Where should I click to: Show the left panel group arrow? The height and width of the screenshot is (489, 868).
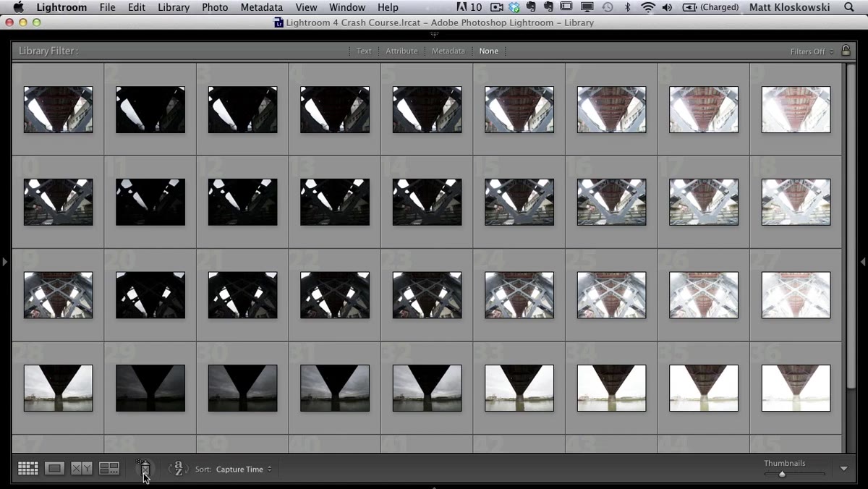point(5,261)
